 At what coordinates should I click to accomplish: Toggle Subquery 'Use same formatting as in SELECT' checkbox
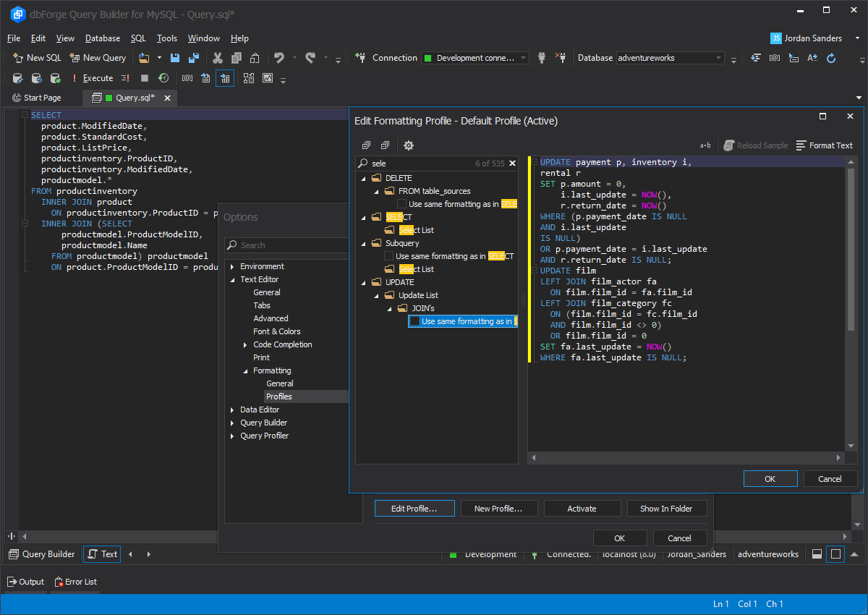(389, 256)
